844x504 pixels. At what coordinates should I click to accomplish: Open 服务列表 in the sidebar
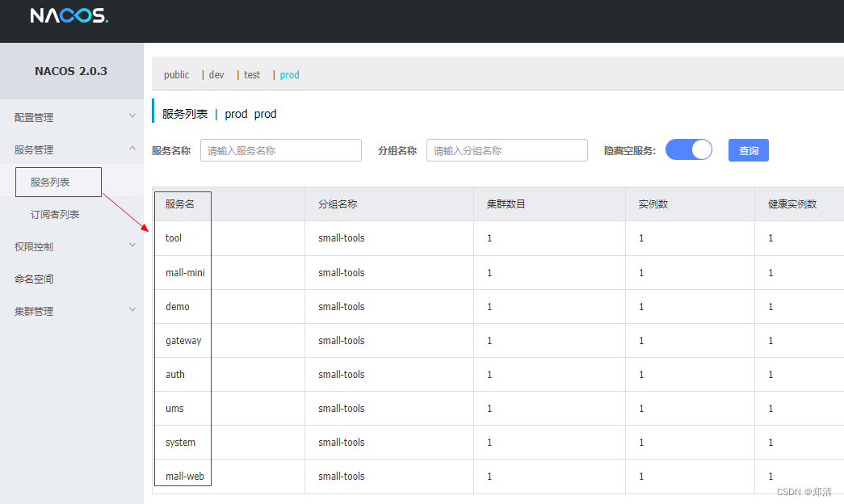(50, 182)
